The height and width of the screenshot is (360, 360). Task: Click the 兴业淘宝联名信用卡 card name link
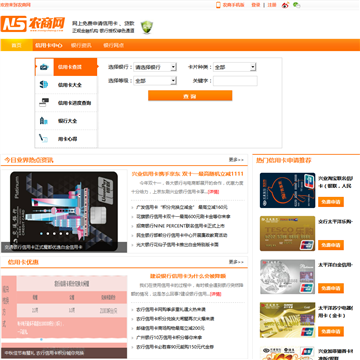pyautogui.click(x=335, y=182)
